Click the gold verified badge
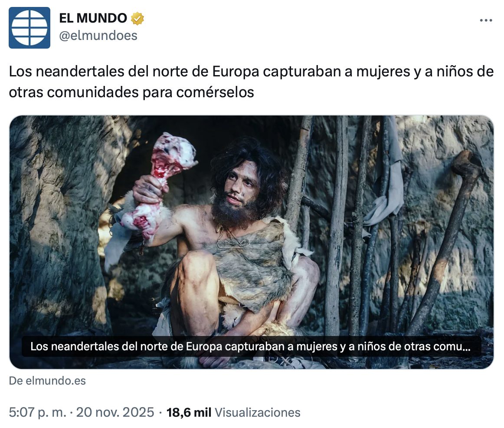The width and height of the screenshot is (504, 428). [137, 18]
